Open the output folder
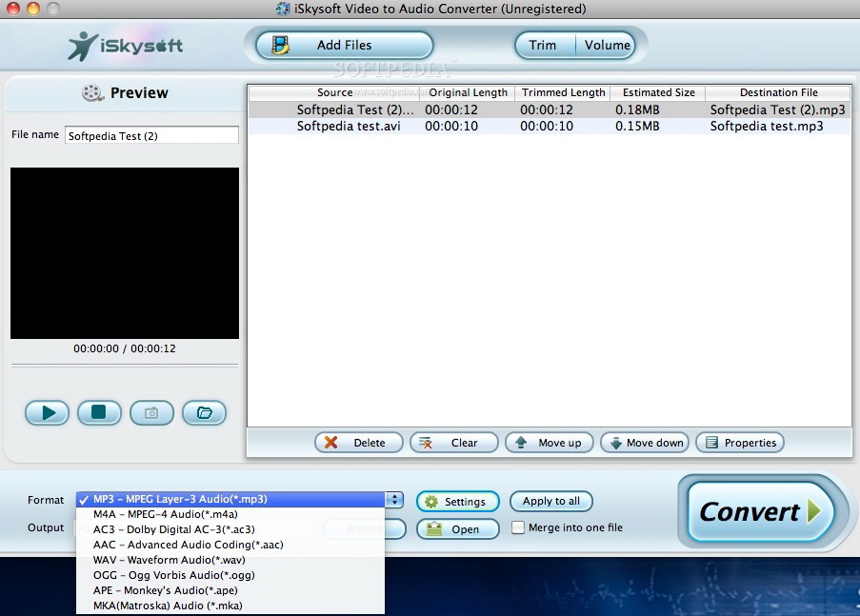The image size is (860, 616). [x=458, y=529]
